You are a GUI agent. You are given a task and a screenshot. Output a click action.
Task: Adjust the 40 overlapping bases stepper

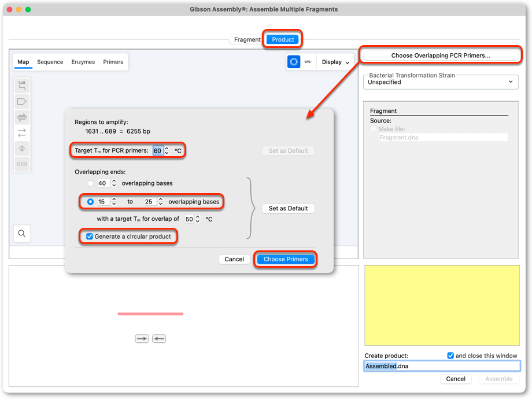click(114, 183)
